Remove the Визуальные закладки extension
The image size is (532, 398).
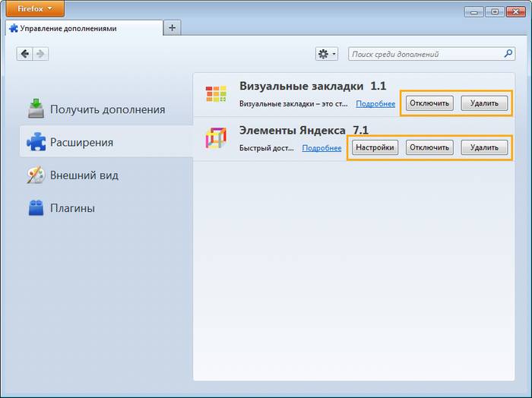(x=484, y=103)
